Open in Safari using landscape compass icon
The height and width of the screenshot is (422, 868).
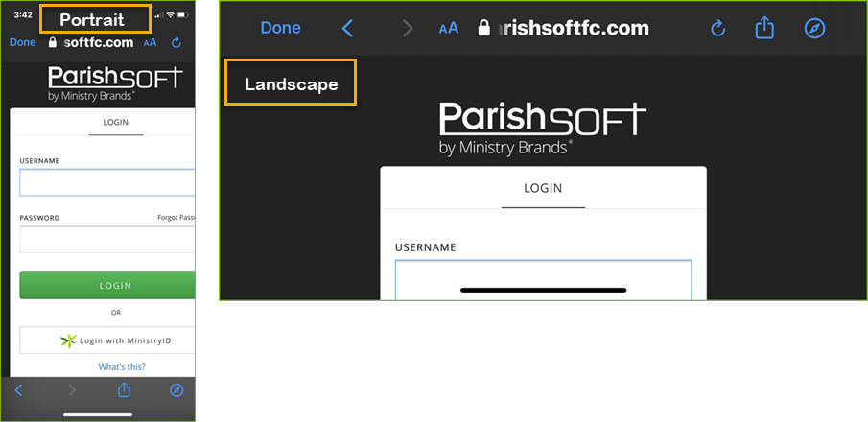815,28
